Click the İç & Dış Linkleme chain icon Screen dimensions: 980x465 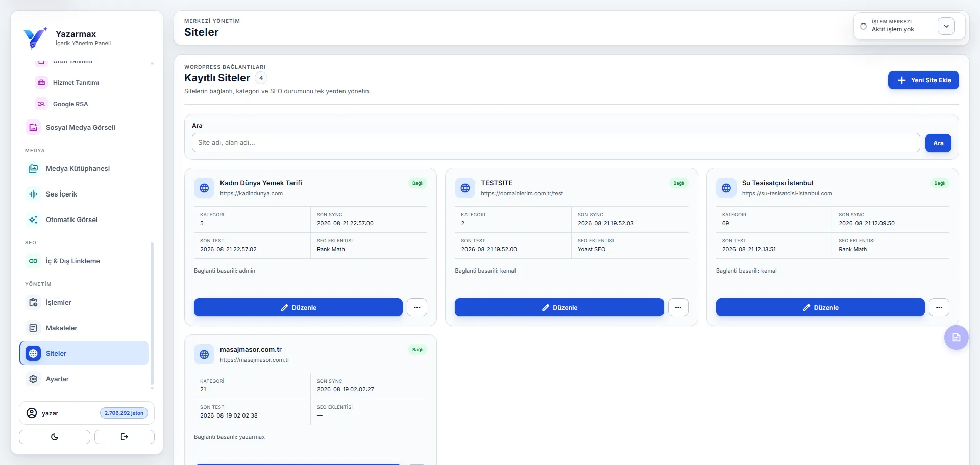33,261
